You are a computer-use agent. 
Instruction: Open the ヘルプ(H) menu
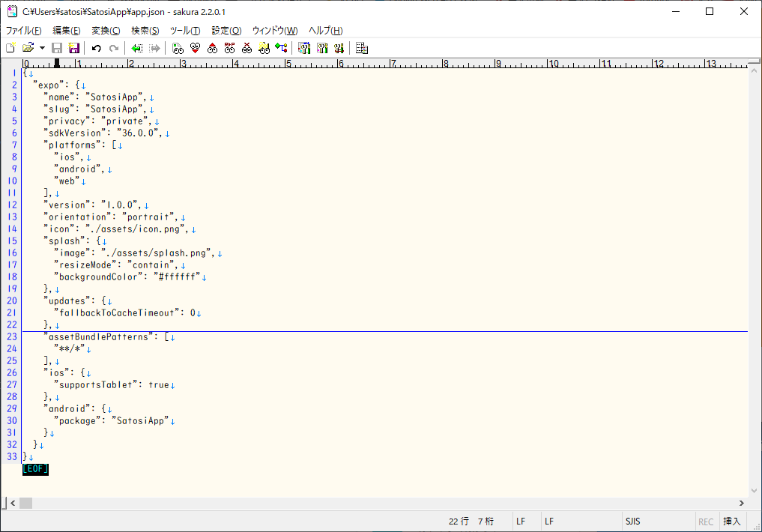tap(326, 31)
